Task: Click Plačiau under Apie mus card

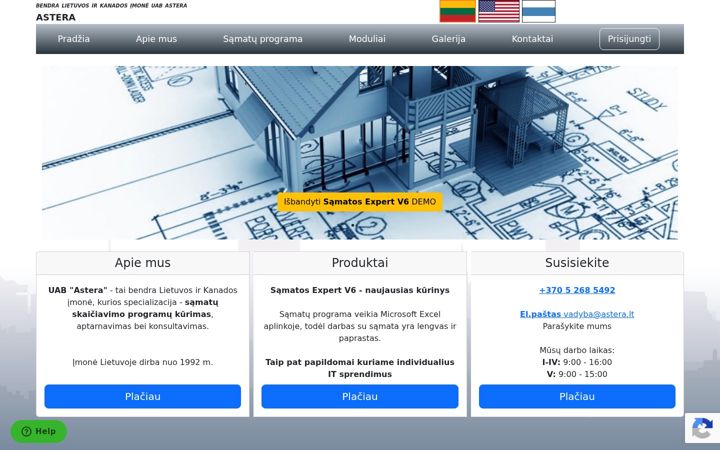Action: click(143, 396)
